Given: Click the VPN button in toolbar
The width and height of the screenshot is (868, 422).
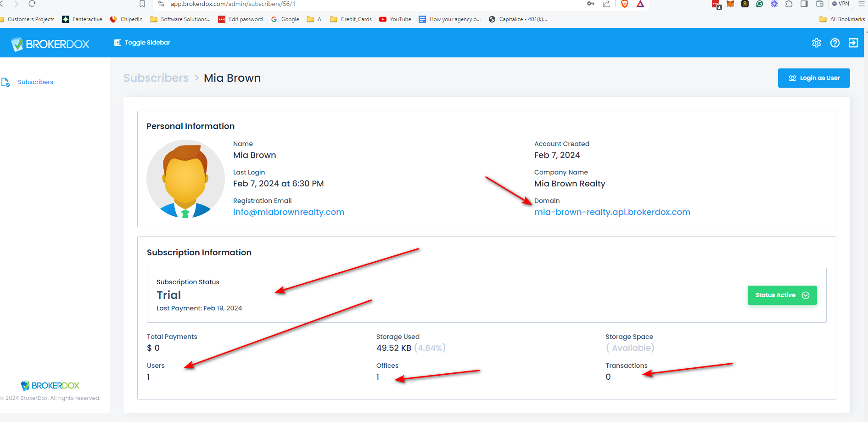Looking at the screenshot, I should (x=841, y=4).
